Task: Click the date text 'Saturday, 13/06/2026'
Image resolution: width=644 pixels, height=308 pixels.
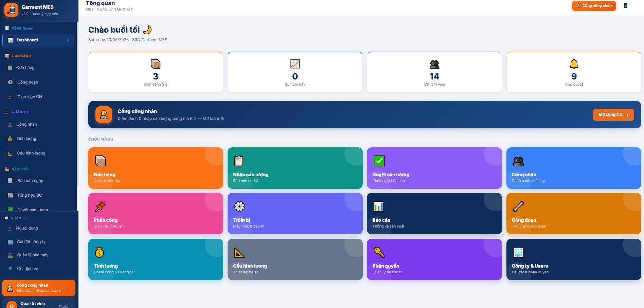Action: point(108,40)
